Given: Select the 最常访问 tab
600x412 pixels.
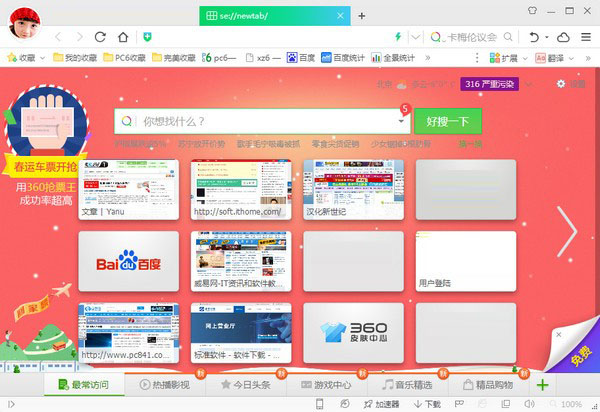Looking at the screenshot, I should [x=84, y=384].
